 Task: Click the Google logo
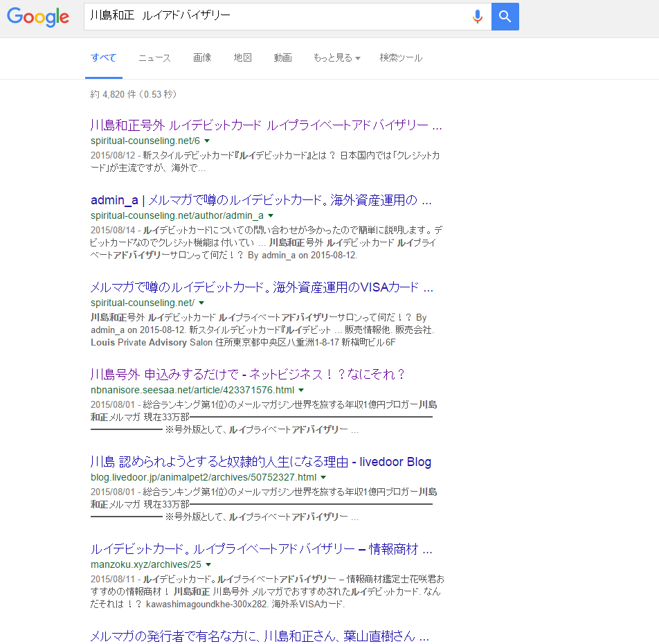click(x=38, y=17)
